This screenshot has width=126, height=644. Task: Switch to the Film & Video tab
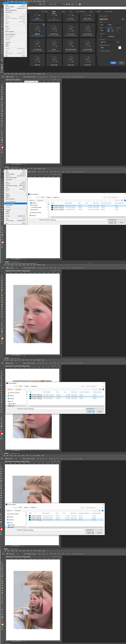[109, 12]
